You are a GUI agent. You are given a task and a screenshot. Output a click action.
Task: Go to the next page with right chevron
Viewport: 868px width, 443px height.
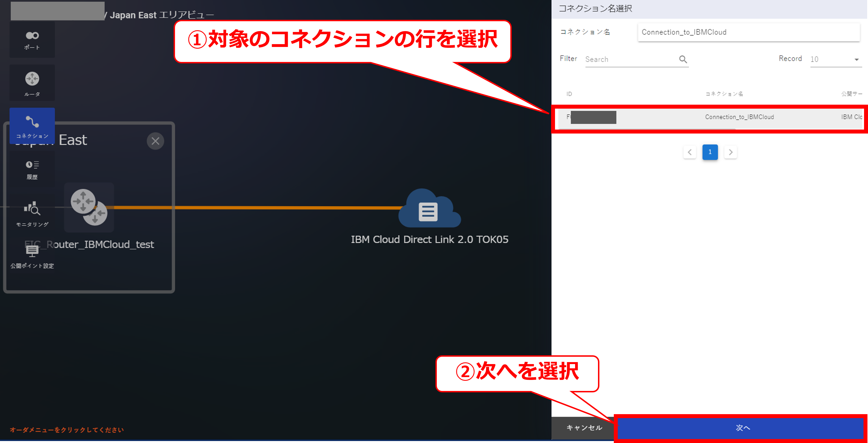click(730, 152)
